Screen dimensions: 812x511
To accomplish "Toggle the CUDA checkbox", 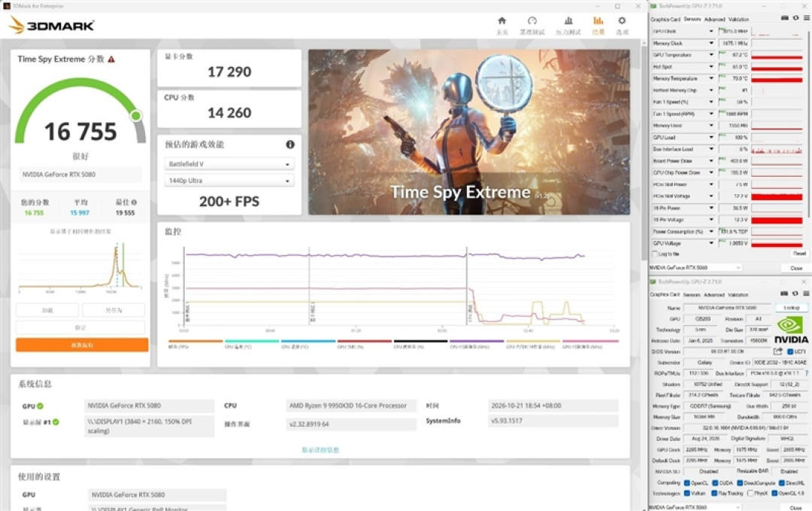I will pyautogui.click(x=715, y=483).
